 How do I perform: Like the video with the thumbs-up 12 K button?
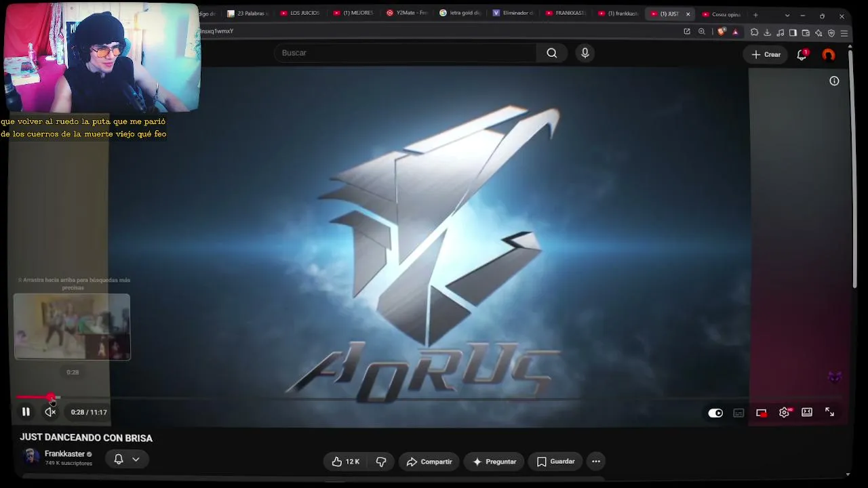pyautogui.click(x=346, y=462)
